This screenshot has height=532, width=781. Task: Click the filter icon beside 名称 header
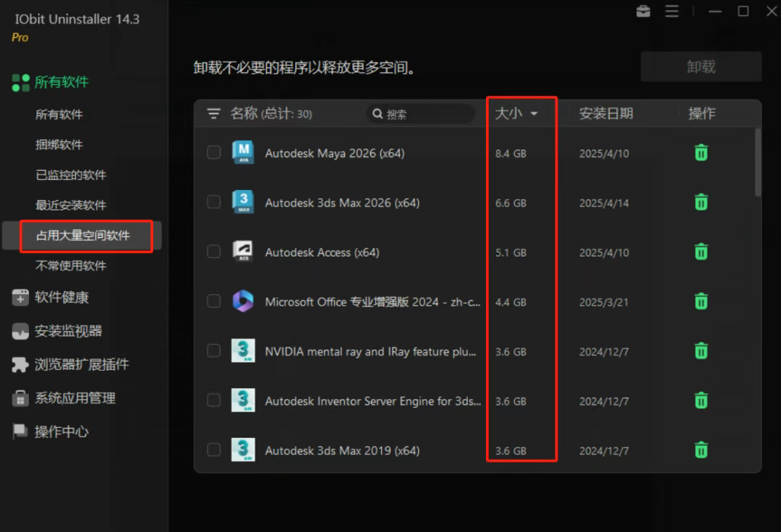click(213, 113)
